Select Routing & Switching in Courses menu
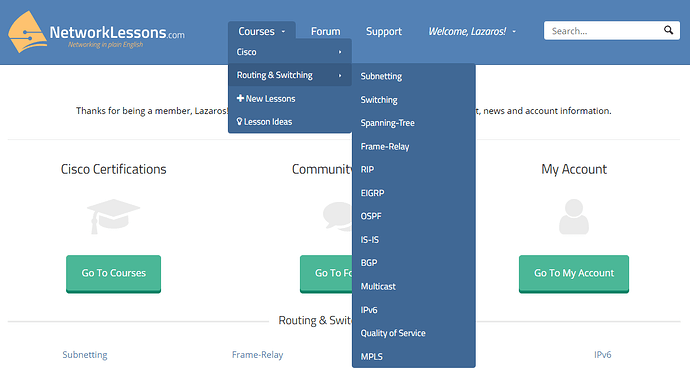690x374 pixels. pyautogui.click(x=290, y=75)
